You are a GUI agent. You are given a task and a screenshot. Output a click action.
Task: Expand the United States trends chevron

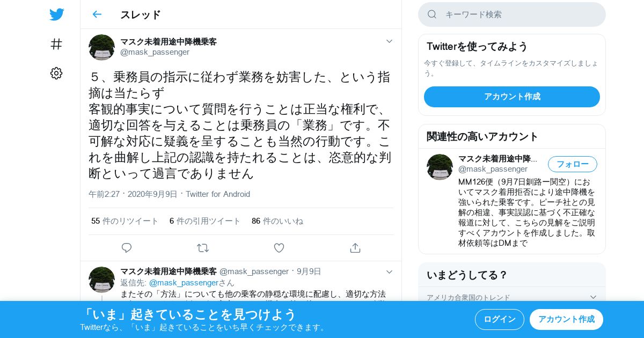(x=593, y=297)
